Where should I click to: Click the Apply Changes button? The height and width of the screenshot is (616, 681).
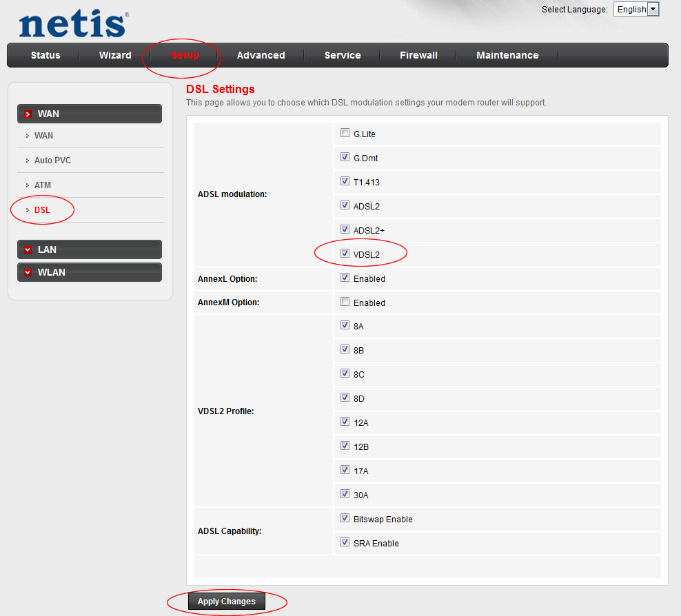[x=226, y=601]
